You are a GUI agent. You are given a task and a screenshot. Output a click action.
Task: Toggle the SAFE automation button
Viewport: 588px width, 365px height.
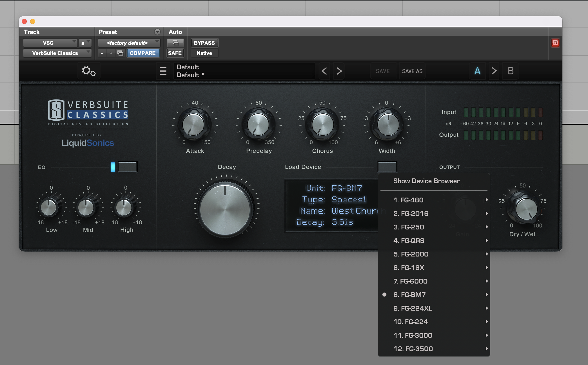(175, 53)
